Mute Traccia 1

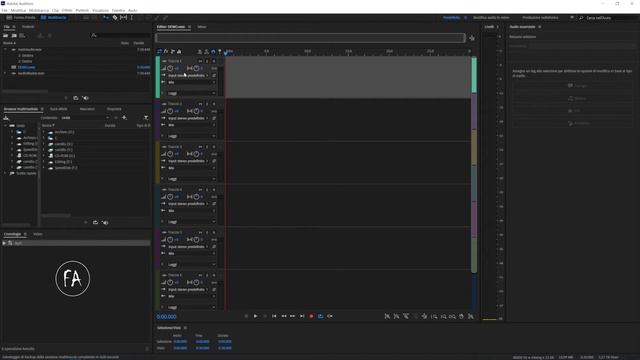pyautogui.click(x=200, y=61)
